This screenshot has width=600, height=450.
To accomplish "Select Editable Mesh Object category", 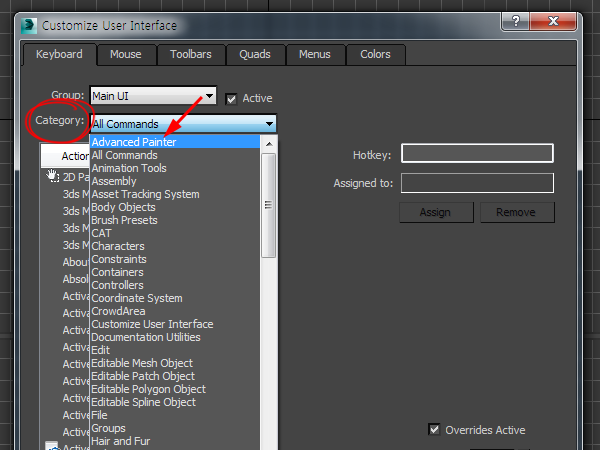I will coord(175,363).
